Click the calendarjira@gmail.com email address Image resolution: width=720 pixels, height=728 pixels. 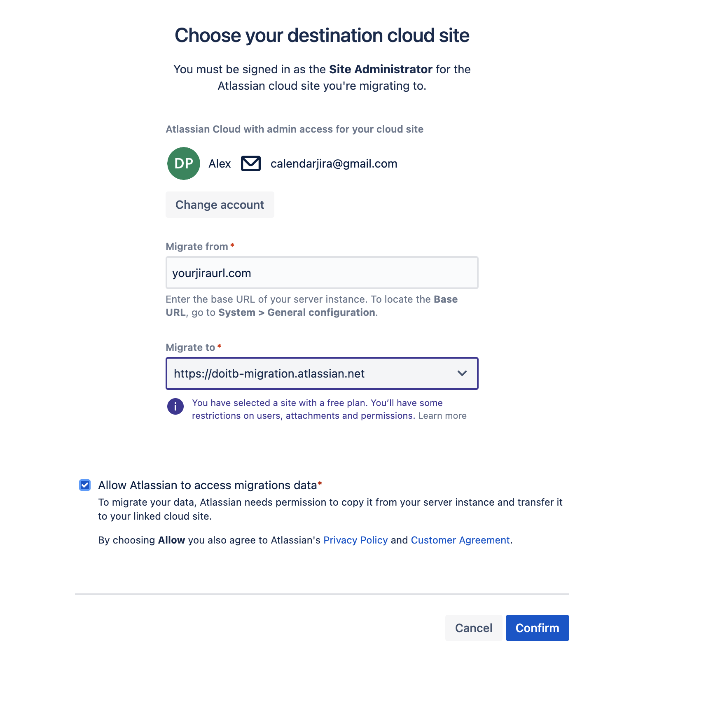click(334, 164)
